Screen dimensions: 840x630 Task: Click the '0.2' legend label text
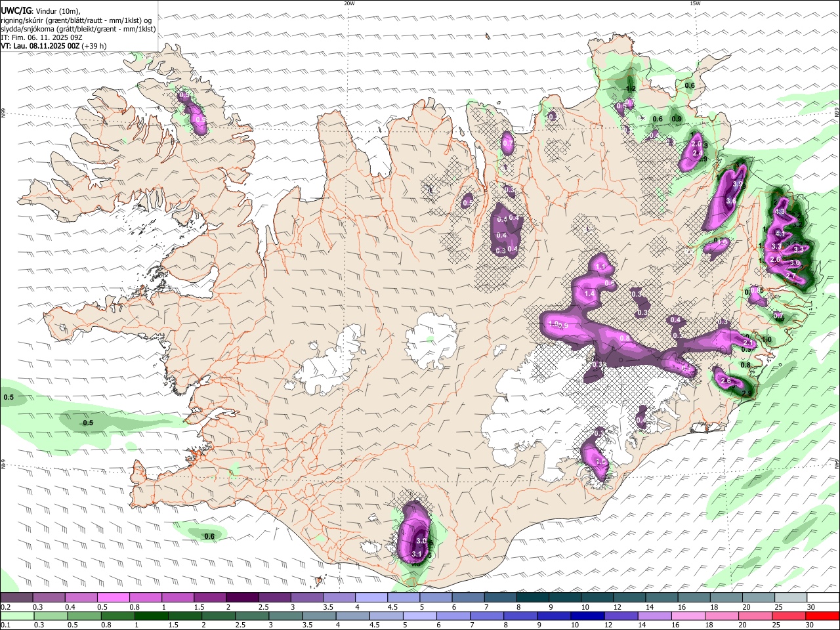5,607
